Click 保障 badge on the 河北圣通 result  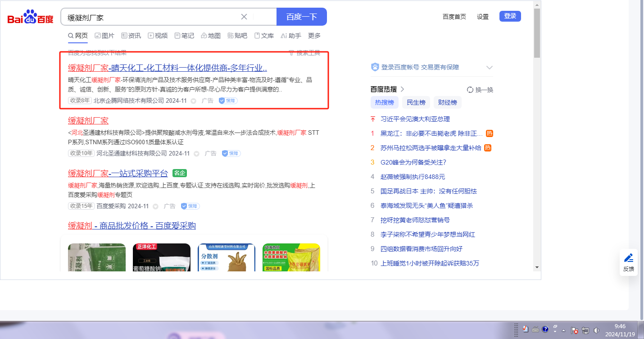tap(231, 153)
